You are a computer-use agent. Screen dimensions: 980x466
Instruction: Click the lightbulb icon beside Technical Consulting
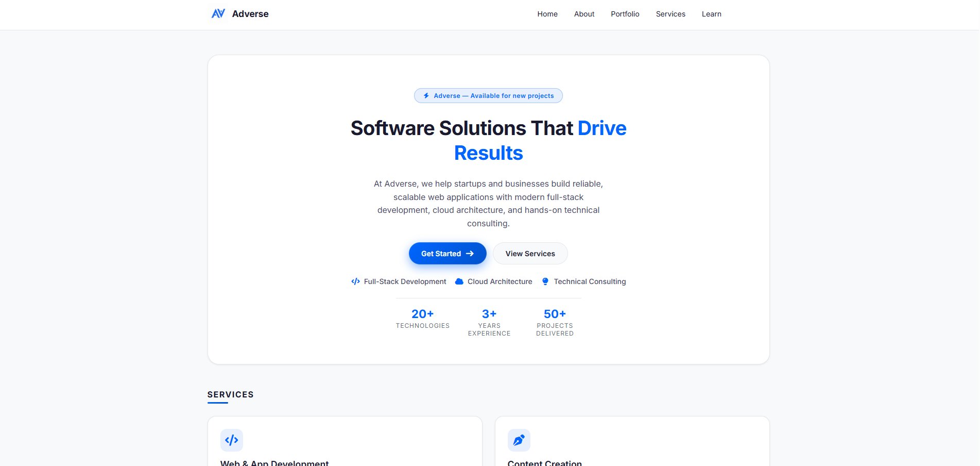coord(545,281)
